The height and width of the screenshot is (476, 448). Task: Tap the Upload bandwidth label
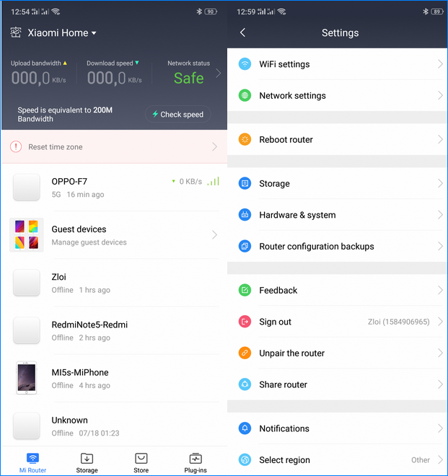(36, 63)
